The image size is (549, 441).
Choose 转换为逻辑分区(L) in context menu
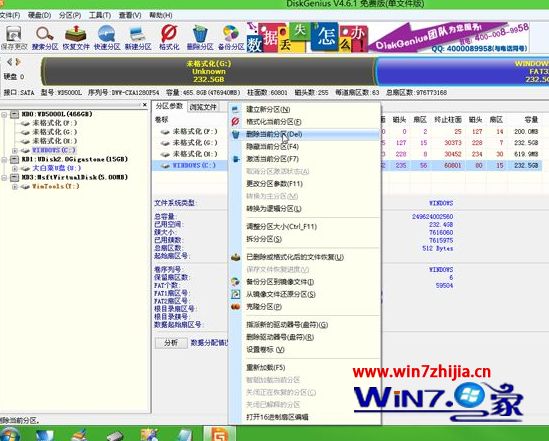[305, 209]
